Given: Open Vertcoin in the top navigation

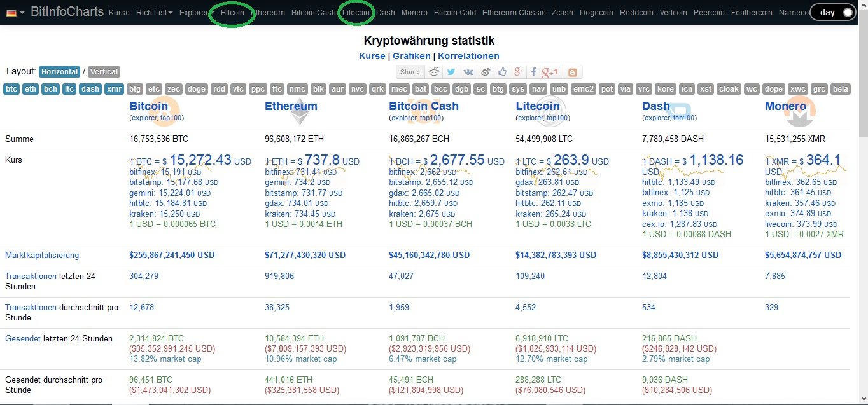Looking at the screenshot, I should (673, 12).
